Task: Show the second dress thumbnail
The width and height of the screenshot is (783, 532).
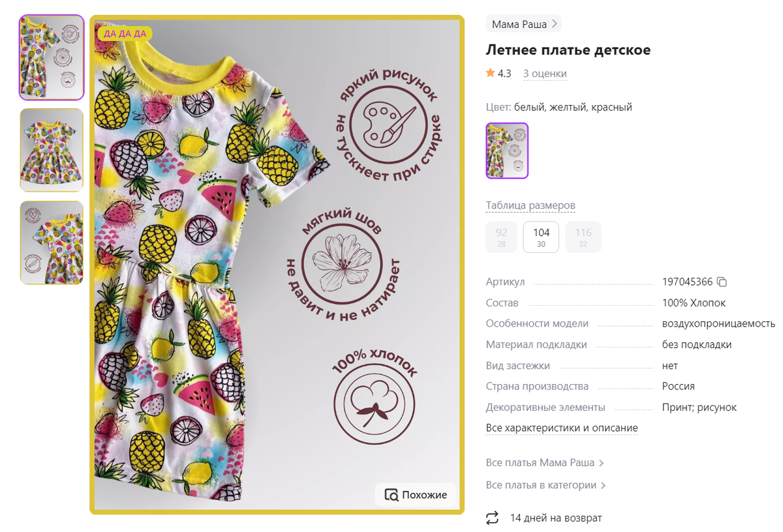Action: (52, 150)
